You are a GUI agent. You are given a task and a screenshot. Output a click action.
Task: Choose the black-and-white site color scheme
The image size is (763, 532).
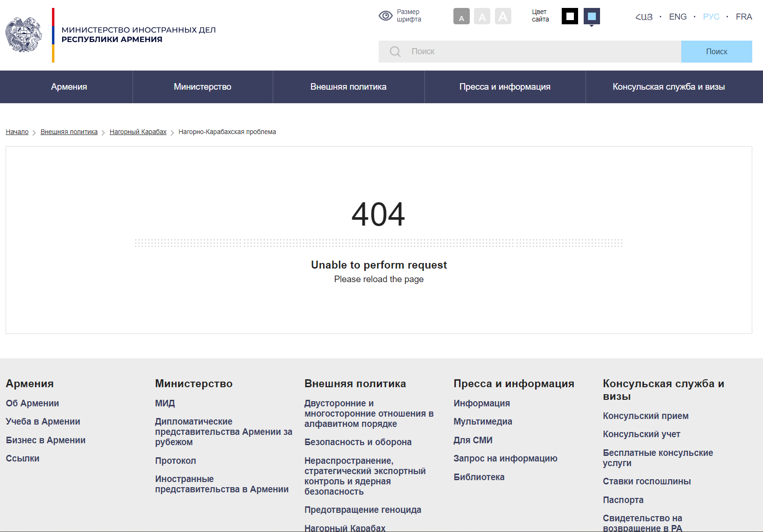pos(570,16)
